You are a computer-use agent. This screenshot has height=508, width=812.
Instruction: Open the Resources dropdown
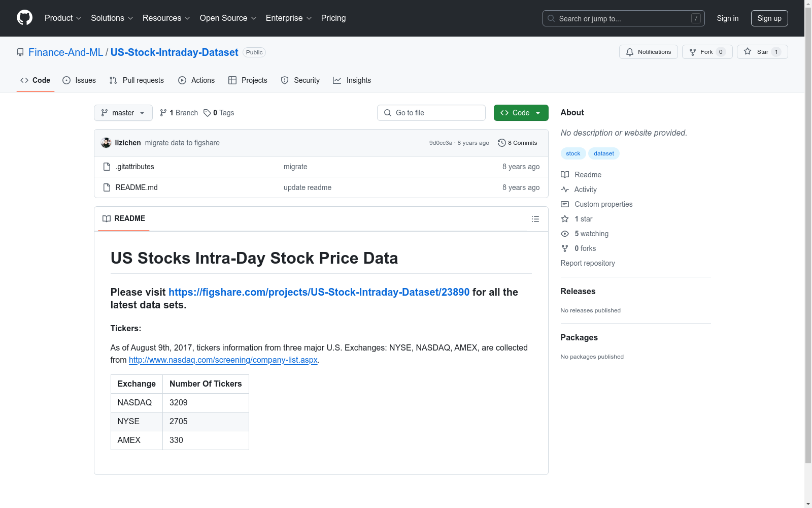tap(166, 18)
